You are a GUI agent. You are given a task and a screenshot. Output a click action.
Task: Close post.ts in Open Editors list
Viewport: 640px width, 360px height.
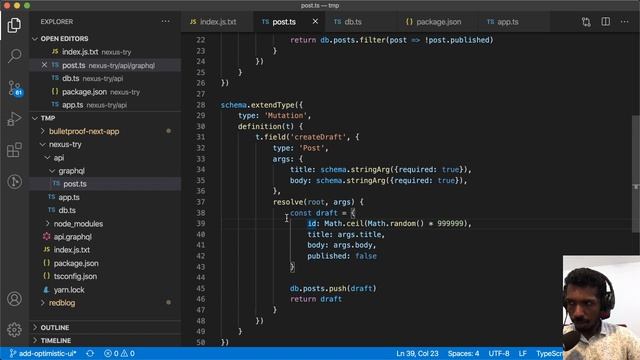pos(44,65)
